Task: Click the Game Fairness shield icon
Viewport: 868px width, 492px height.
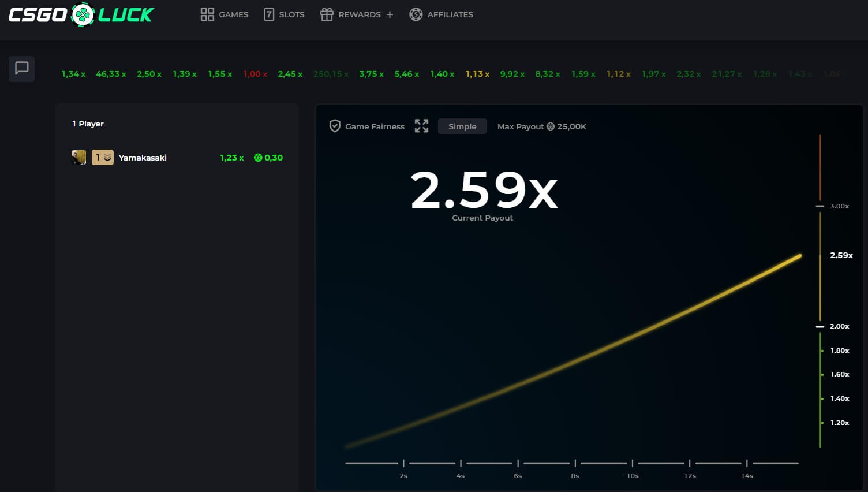Action: (335, 126)
